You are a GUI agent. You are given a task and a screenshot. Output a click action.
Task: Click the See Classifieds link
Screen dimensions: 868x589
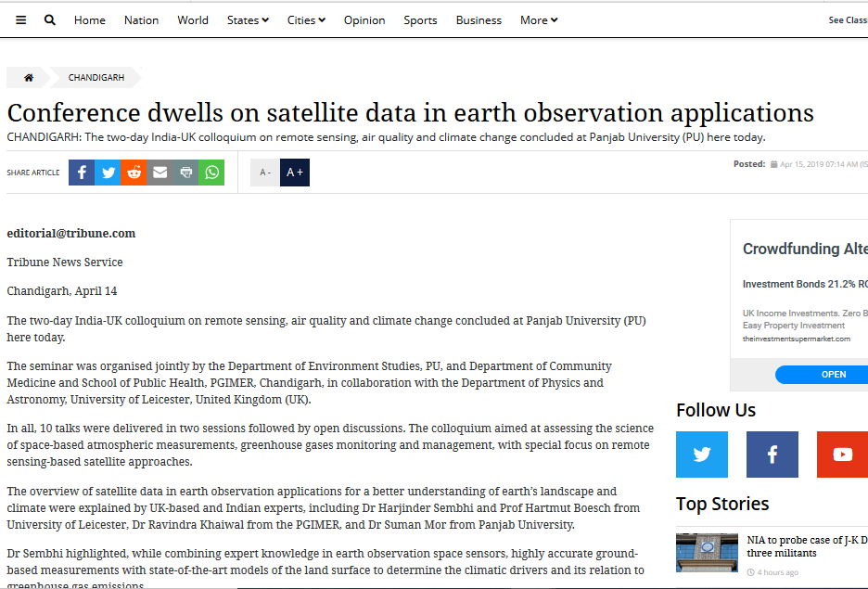(x=849, y=20)
